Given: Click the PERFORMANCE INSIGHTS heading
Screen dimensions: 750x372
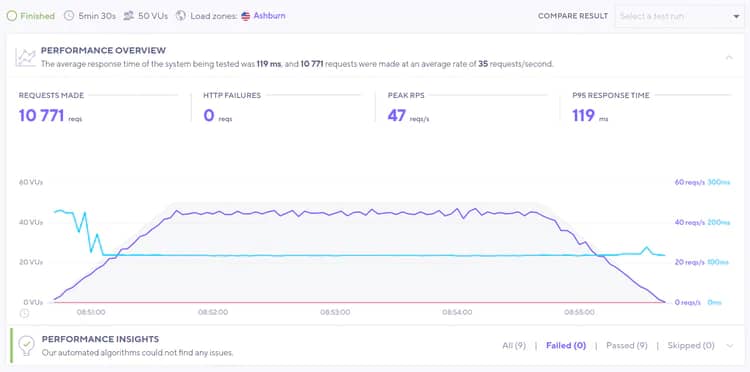Looking at the screenshot, I should pyautogui.click(x=100, y=339).
